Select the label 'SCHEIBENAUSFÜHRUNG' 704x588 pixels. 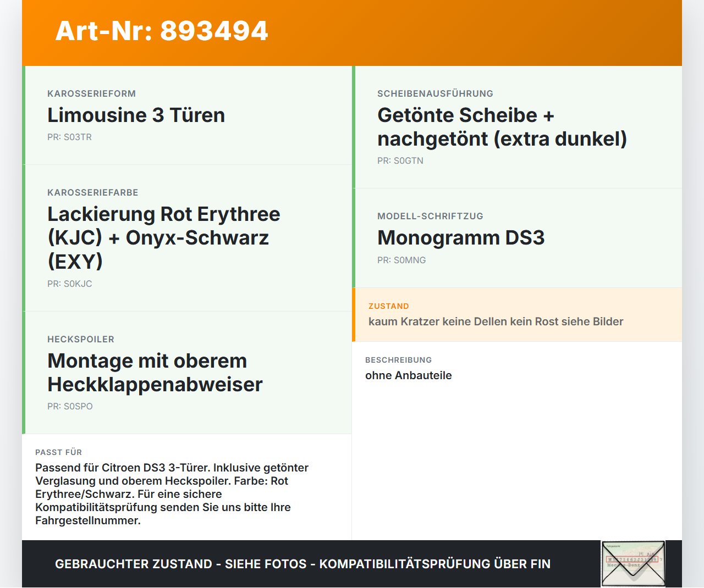coord(435,93)
